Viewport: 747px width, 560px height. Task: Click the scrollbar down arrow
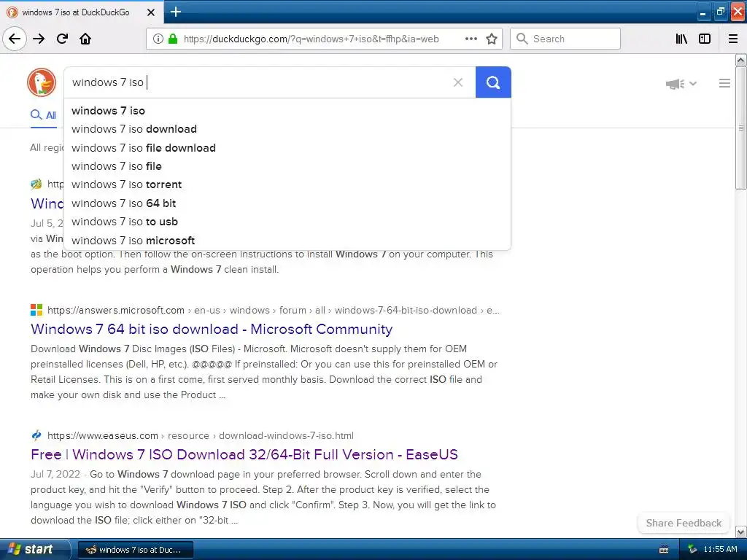coord(740,532)
